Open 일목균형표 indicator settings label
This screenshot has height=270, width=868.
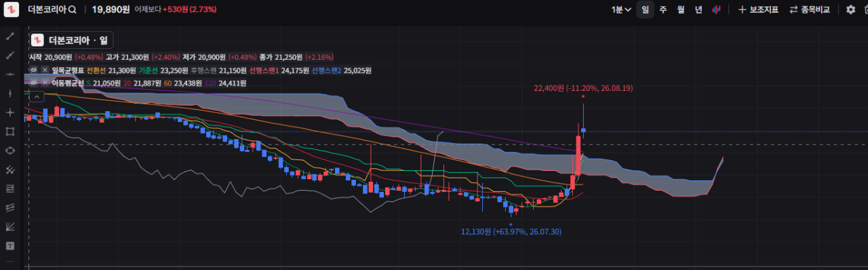tap(67, 70)
